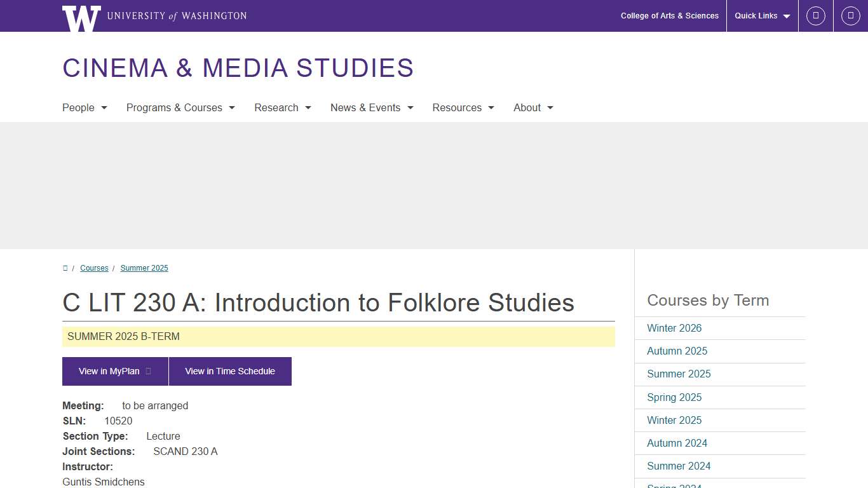868x488 pixels.
Task: Click the View in Time Schedule button
Action: (230, 371)
